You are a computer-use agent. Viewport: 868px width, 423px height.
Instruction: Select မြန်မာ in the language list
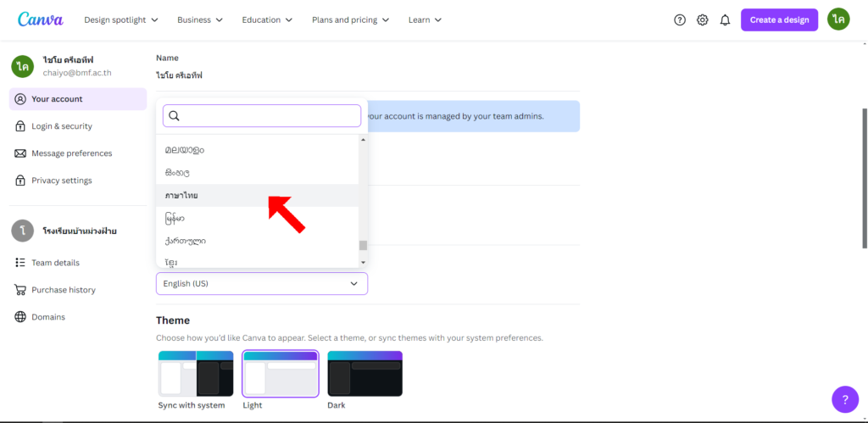pyautogui.click(x=258, y=218)
